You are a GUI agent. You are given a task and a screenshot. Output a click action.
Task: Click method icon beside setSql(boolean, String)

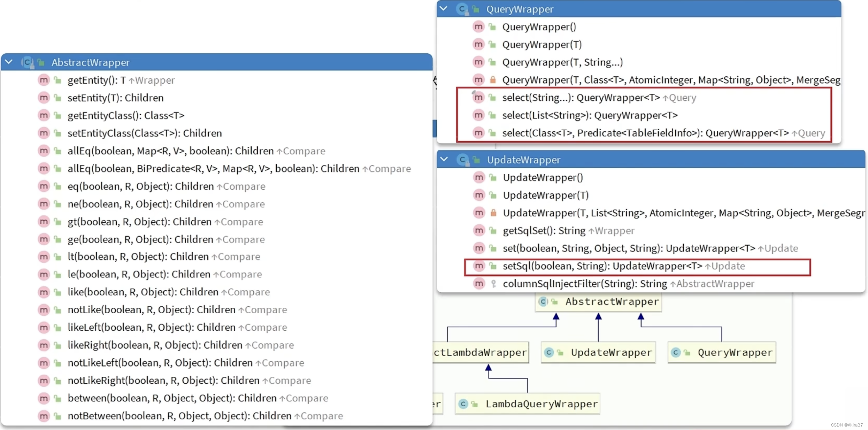[x=479, y=266]
